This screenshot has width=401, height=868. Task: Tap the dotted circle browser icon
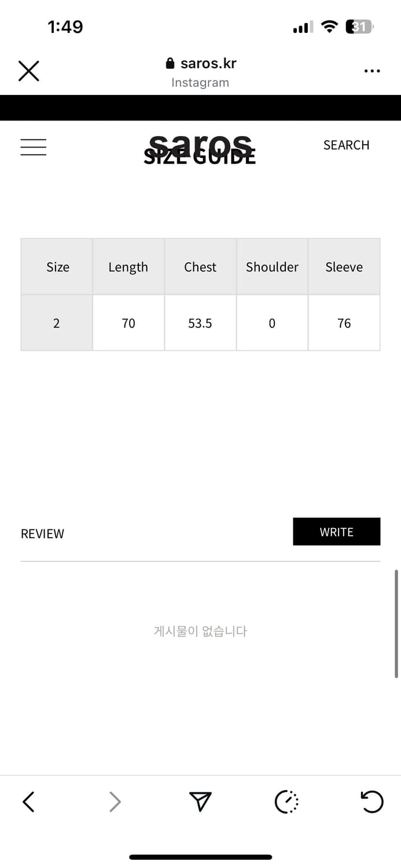(286, 801)
